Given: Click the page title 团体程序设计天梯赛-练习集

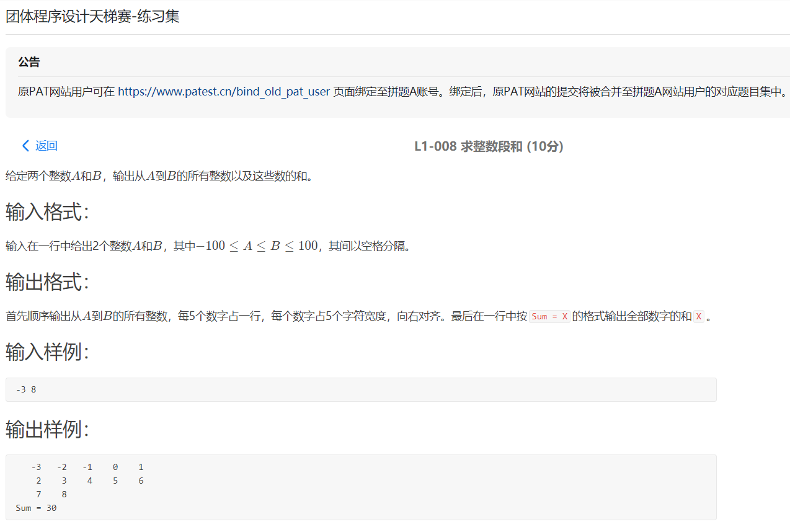Looking at the screenshot, I should 91,17.
